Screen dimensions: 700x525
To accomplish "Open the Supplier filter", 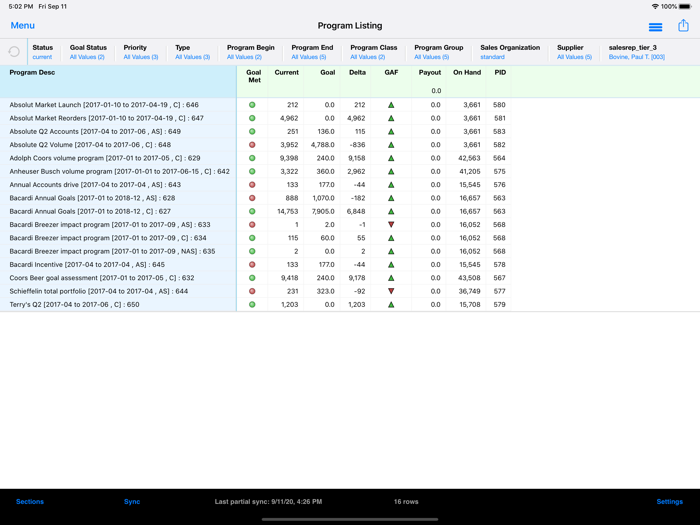I will pos(574,52).
